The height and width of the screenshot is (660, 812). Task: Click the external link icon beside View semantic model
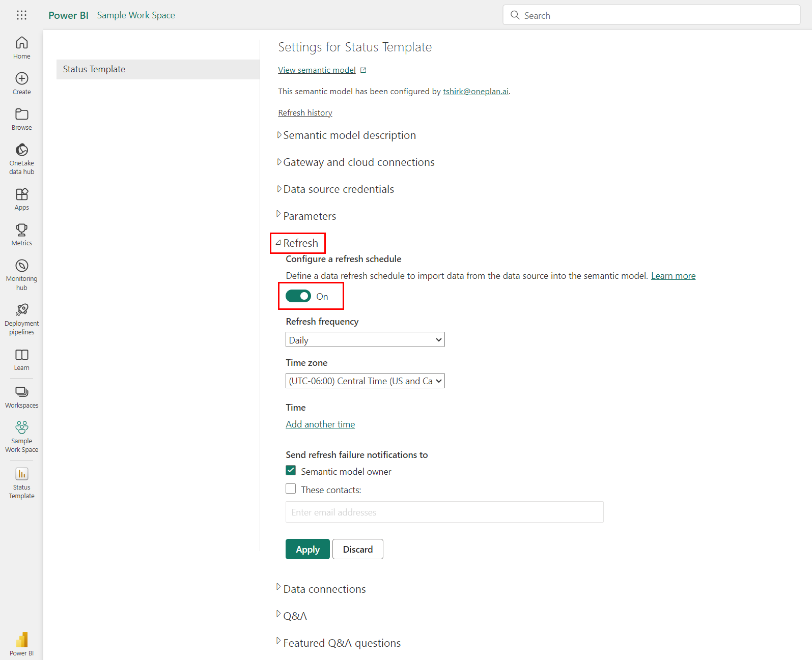click(363, 70)
